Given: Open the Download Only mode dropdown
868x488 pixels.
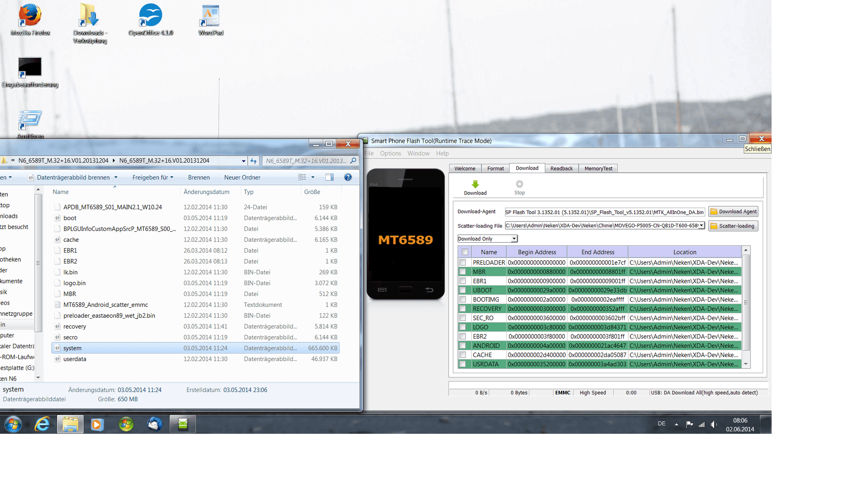Looking at the screenshot, I should pyautogui.click(x=514, y=239).
